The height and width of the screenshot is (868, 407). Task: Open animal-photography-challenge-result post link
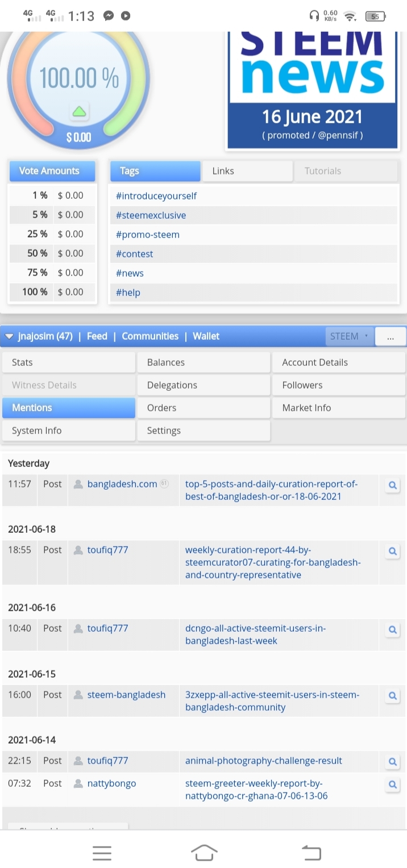coord(264,761)
